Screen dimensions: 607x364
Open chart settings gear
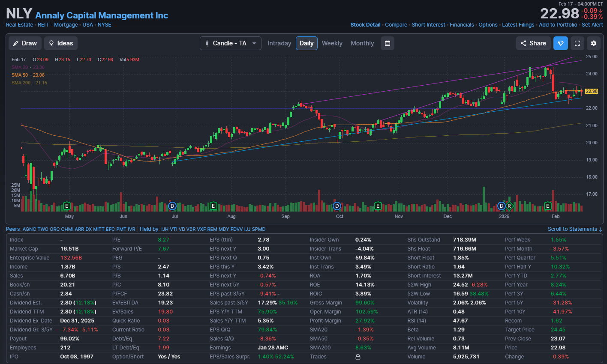click(594, 43)
